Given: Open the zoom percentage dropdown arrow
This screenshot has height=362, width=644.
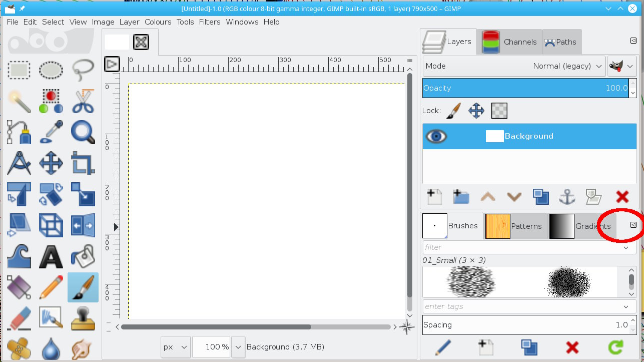Looking at the screenshot, I should point(238,346).
